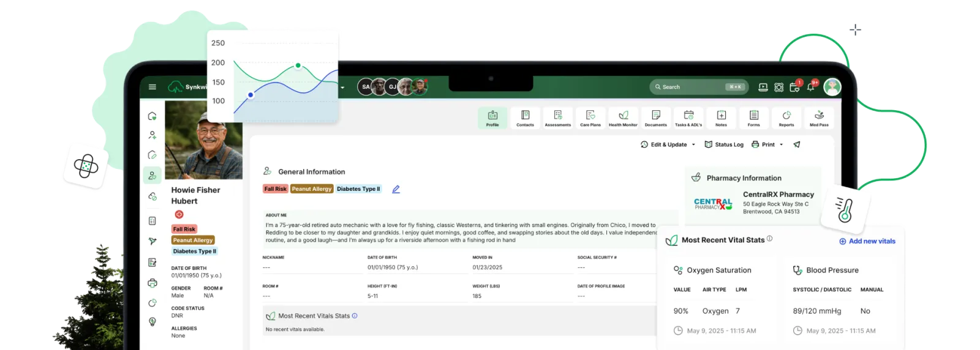Click the moved in date "01/23/2025"
980x350 pixels.
[488, 267]
